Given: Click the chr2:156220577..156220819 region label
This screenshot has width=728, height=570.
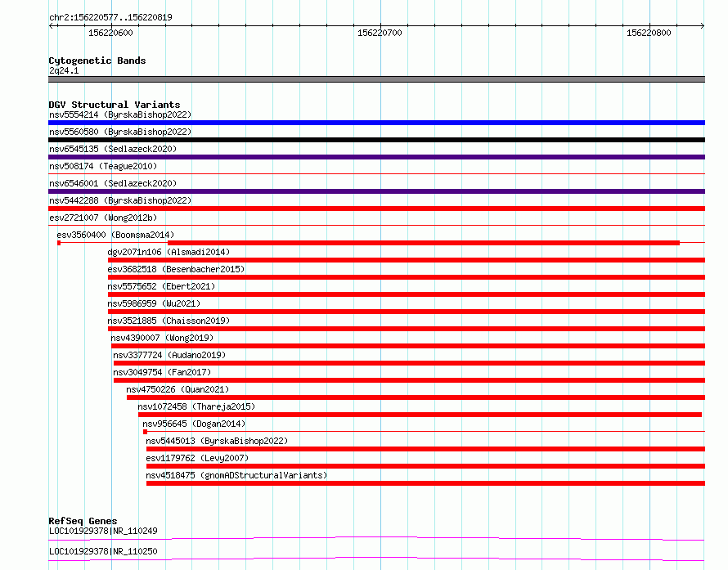Looking at the screenshot, I should click(110, 17).
